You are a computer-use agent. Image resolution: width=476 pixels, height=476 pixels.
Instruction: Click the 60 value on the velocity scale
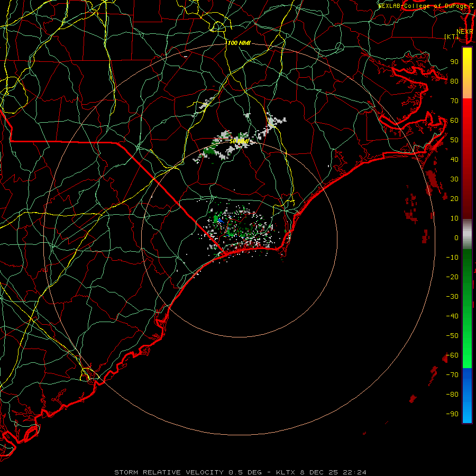click(454, 120)
